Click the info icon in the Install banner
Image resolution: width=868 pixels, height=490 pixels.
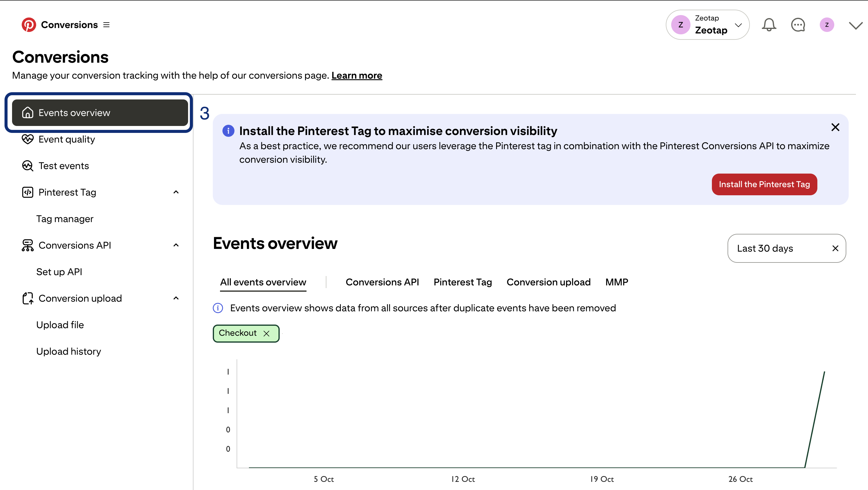(x=228, y=131)
